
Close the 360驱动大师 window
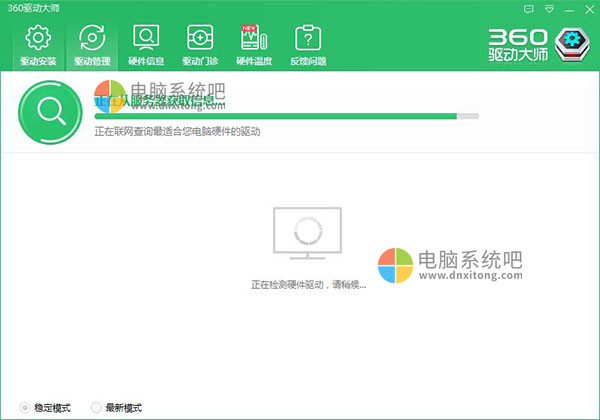[590, 9]
